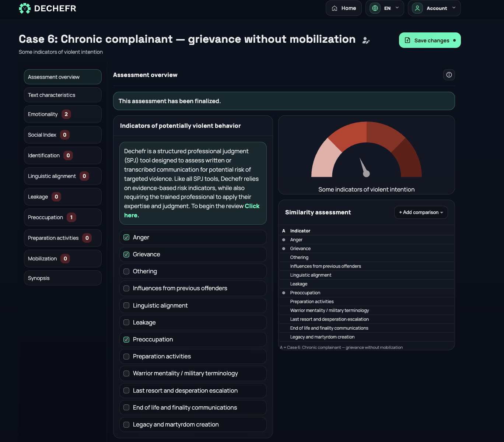Check End of life and finality communications checkbox
The width and height of the screenshot is (504, 442).
tap(126, 407)
